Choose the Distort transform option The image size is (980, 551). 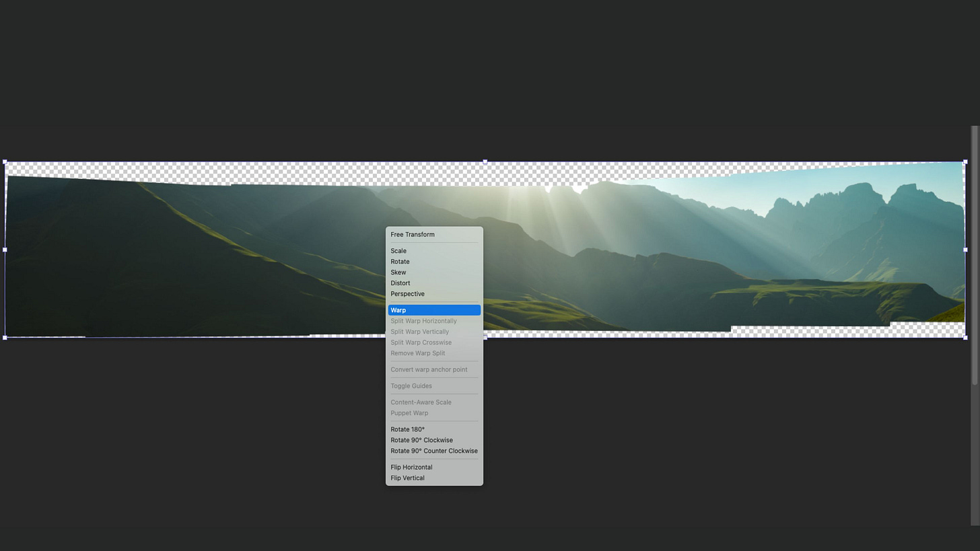[434, 283]
